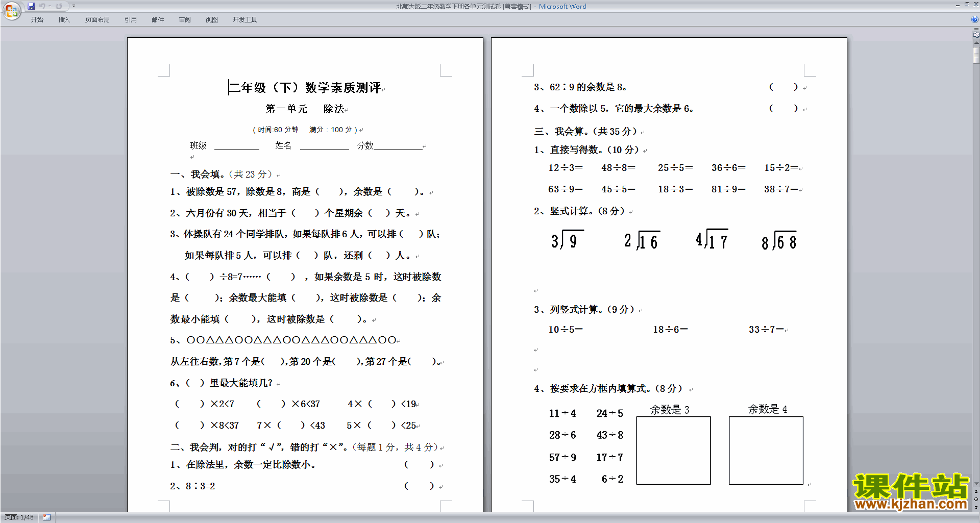980x523 pixels.
Task: Open the 审阅 tab
Action: tap(185, 19)
